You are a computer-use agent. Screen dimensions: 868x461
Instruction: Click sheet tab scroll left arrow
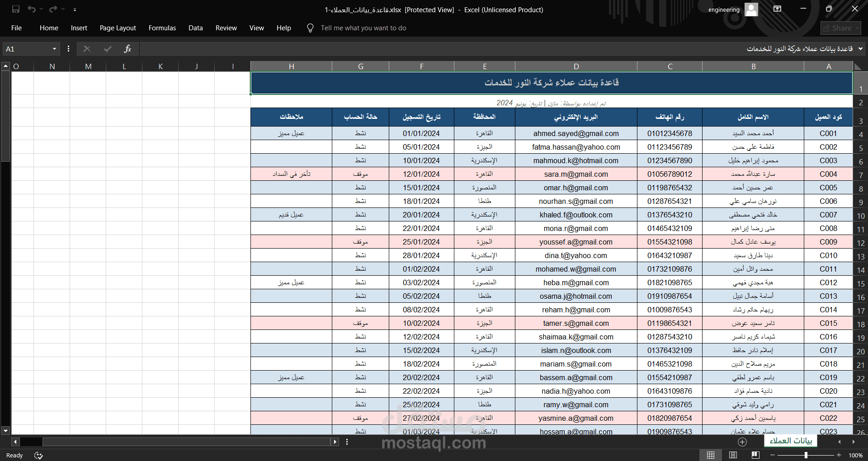840,442
